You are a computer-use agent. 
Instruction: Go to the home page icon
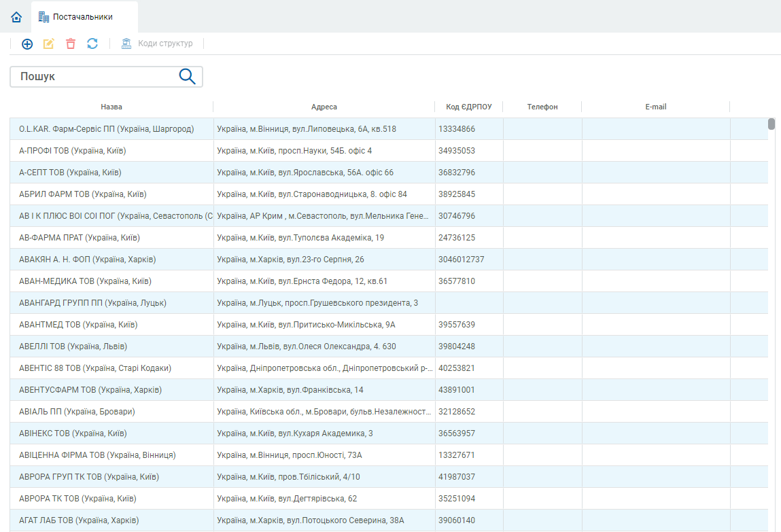[16, 17]
